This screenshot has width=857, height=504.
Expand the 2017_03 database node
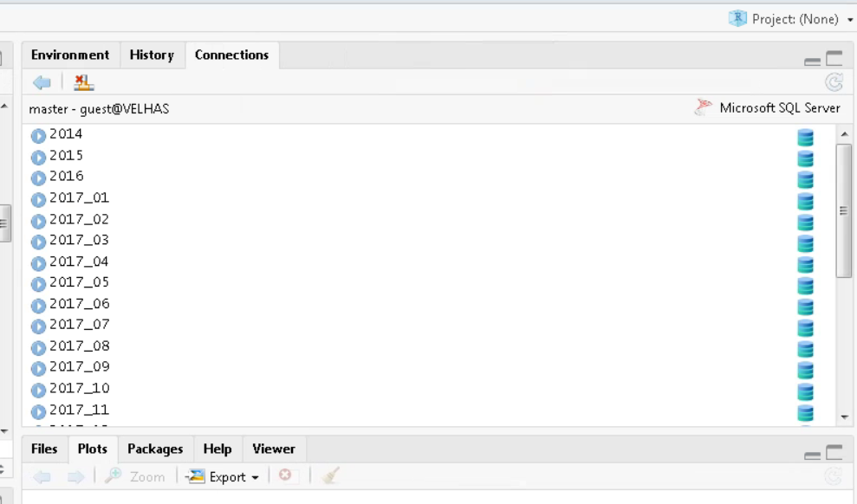click(x=38, y=242)
